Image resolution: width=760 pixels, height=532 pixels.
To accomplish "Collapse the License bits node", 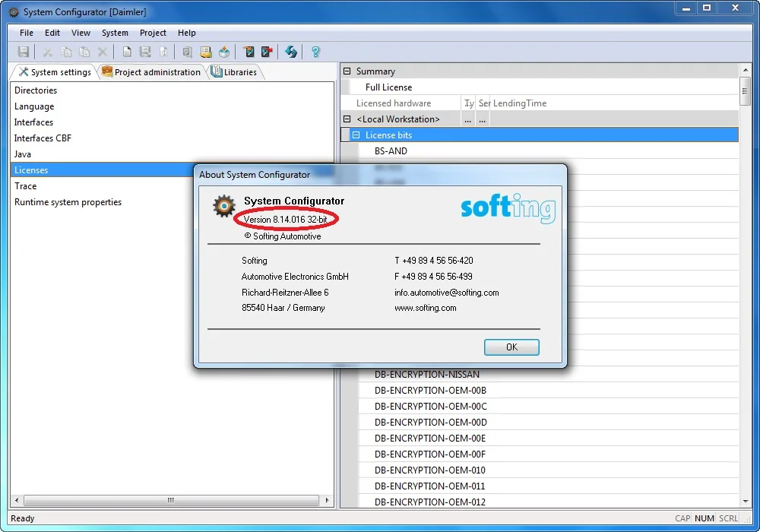I will [x=356, y=135].
